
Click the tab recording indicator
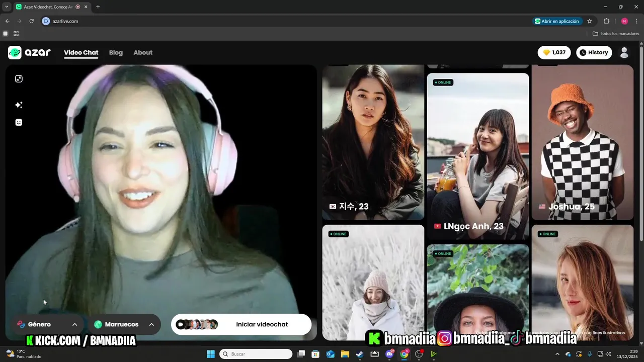click(x=78, y=7)
